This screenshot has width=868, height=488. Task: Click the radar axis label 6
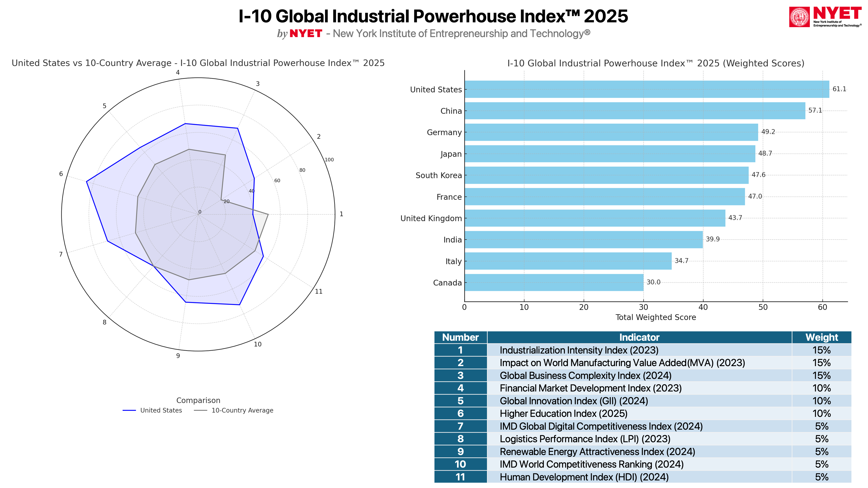click(61, 174)
